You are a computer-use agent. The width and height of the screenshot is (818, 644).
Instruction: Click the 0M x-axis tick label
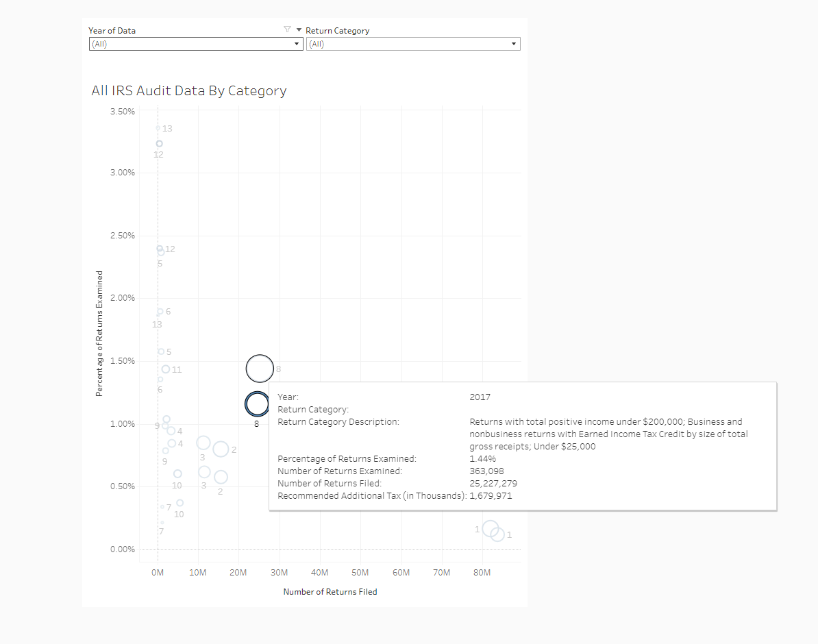[x=158, y=573]
